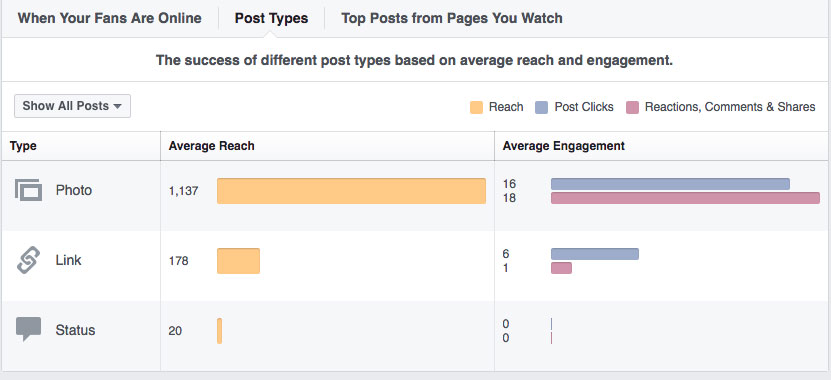Click the Type column header
This screenshot has width=831, height=380.
(x=23, y=146)
